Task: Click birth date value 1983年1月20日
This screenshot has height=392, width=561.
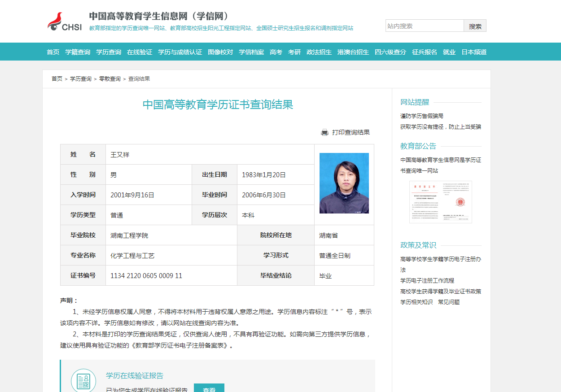Action: 264,175
